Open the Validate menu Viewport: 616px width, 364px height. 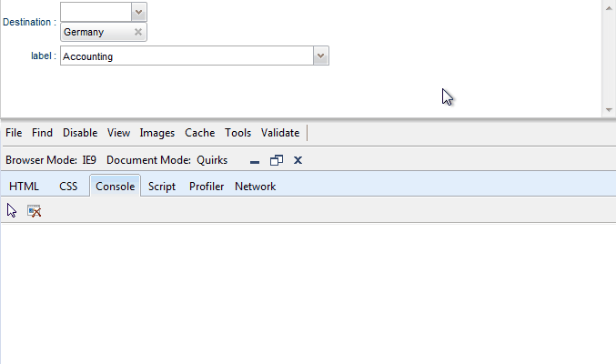[x=280, y=133]
